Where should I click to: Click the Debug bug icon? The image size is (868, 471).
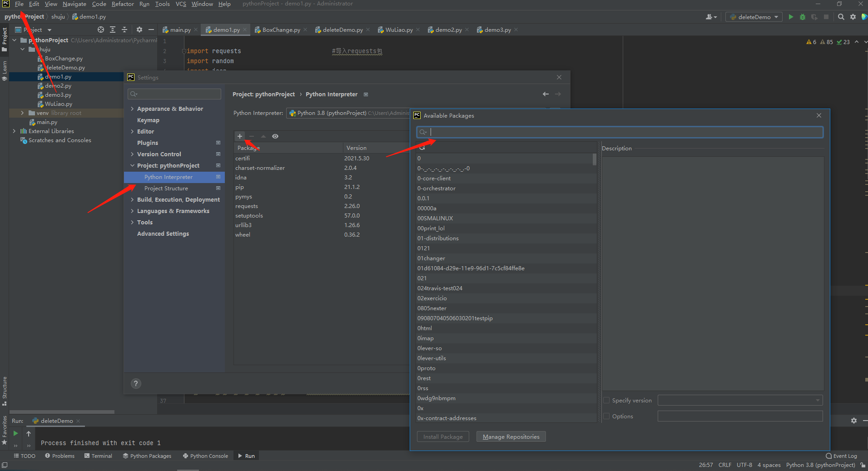tap(803, 17)
